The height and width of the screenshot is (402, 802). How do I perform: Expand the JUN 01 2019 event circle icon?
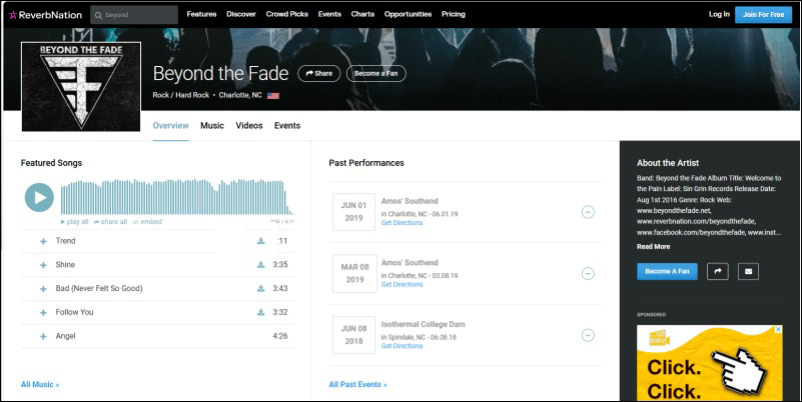[x=588, y=212]
